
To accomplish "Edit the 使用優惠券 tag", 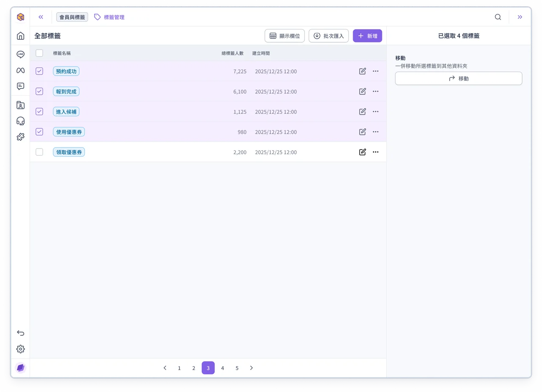I will 362,132.
